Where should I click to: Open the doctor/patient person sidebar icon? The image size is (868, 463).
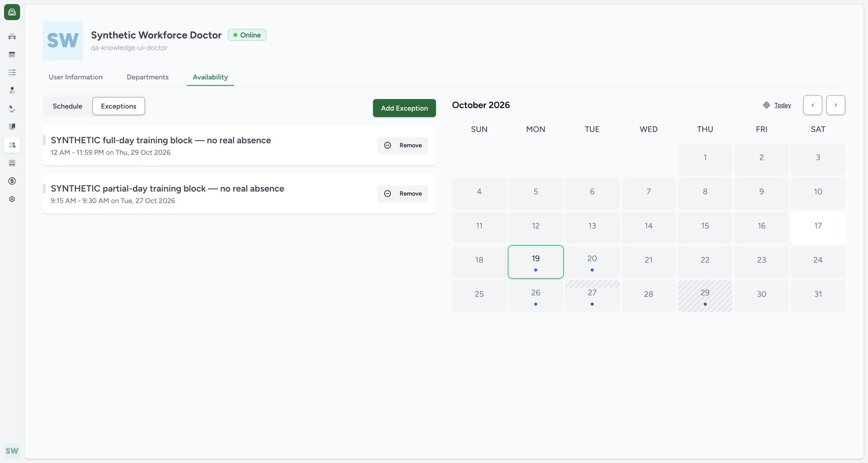[12, 90]
